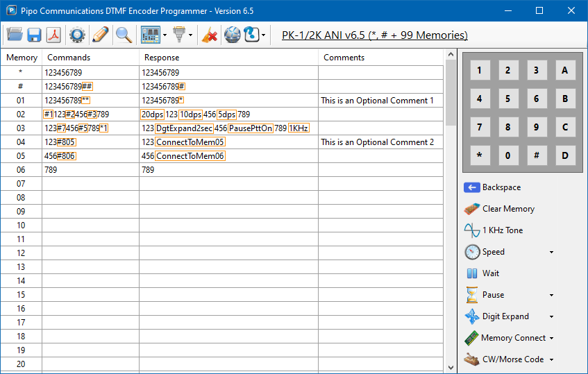Click the Open file folder icon
The width and height of the screenshot is (588, 374).
15,35
